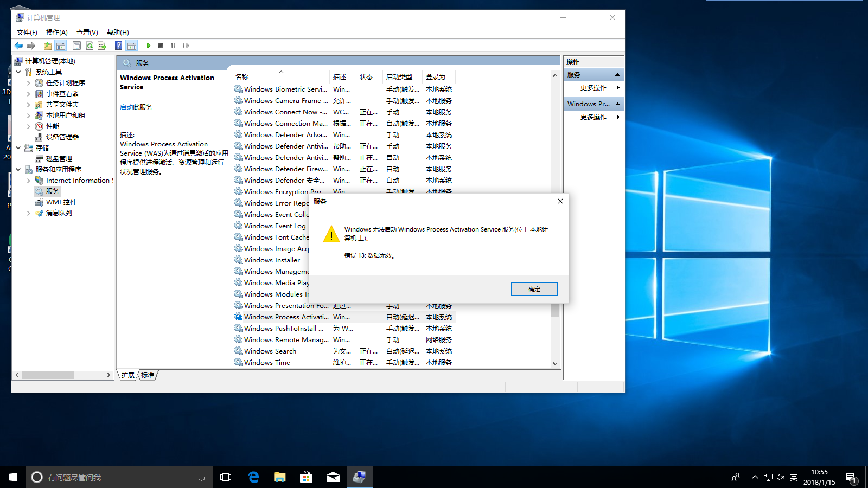Open the 帮助(H) menu
Viewport: 868px width, 488px height.
(x=118, y=33)
